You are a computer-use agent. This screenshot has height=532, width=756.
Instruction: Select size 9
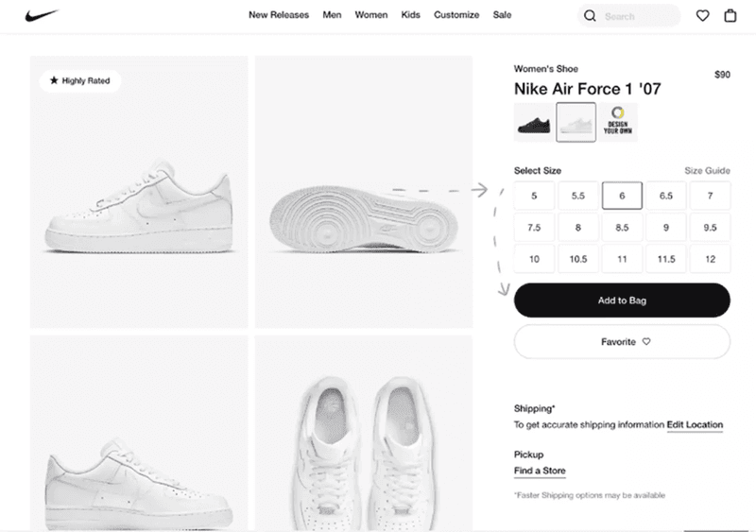pos(666,228)
